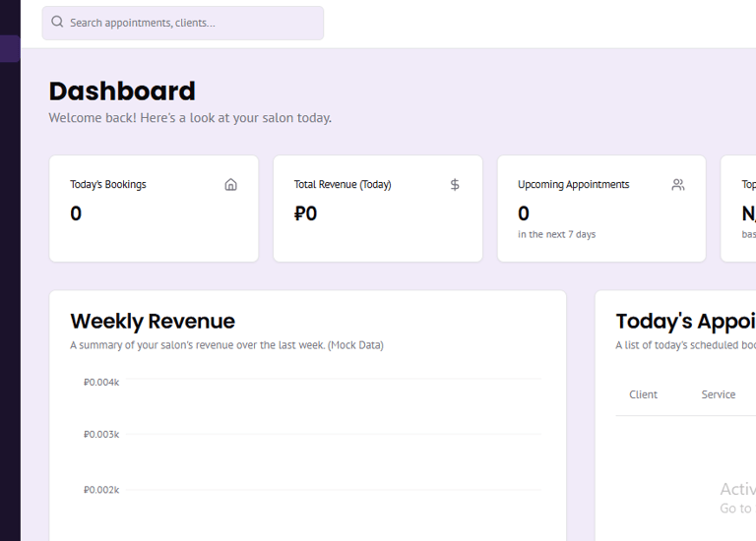Click the "in the next 7 days" caption
Image resolution: width=756 pixels, height=541 pixels.
tap(556, 234)
